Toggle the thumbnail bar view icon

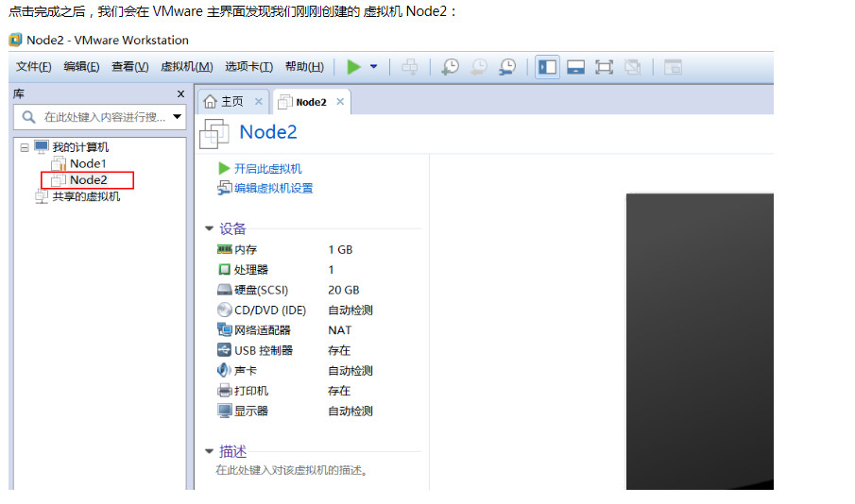pyautogui.click(x=575, y=67)
